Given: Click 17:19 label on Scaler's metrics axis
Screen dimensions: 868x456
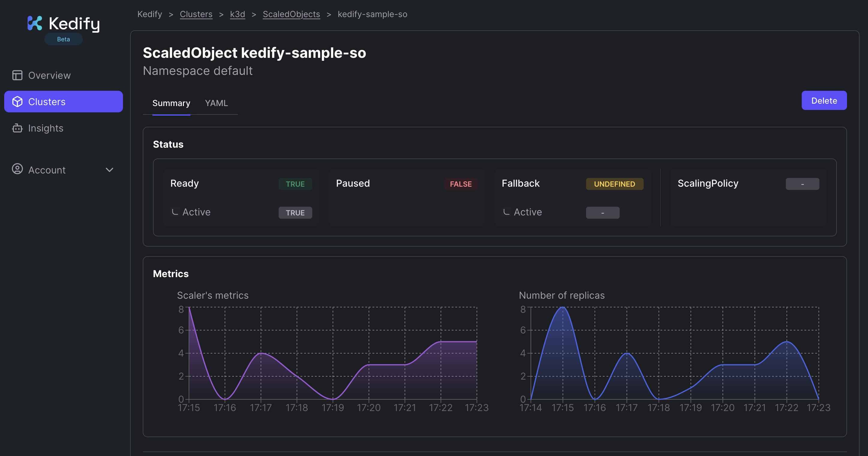Looking at the screenshot, I should coord(333,407).
